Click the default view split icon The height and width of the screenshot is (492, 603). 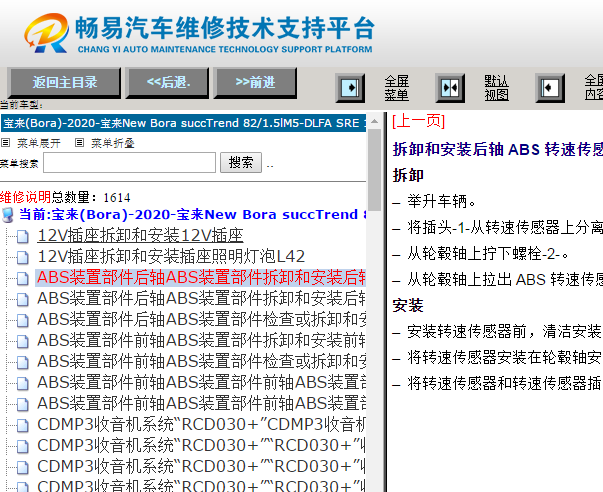click(x=450, y=88)
